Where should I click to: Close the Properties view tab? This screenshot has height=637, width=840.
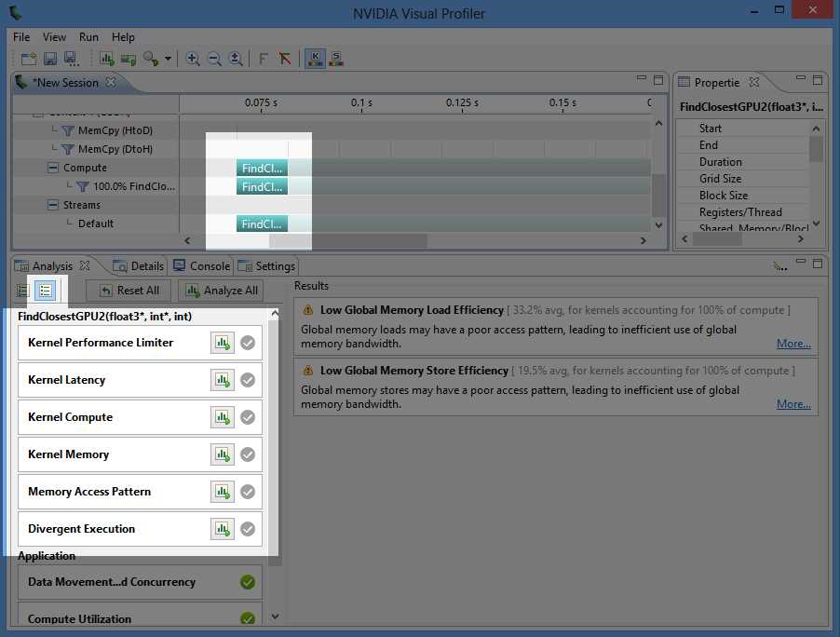[754, 82]
